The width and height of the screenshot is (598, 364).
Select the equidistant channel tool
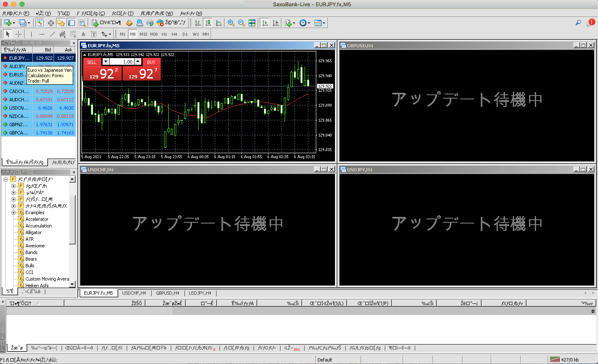pyautogui.click(x=62, y=34)
